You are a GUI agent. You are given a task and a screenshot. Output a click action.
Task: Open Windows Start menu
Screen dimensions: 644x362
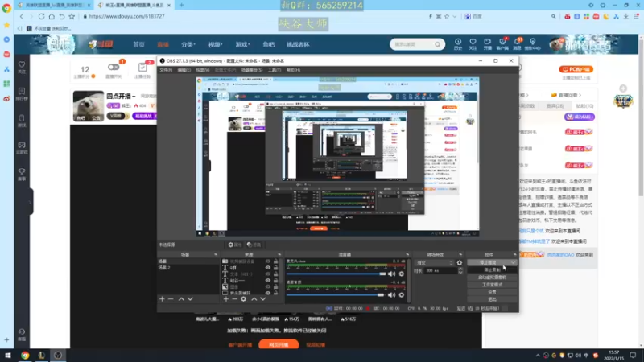(8, 356)
